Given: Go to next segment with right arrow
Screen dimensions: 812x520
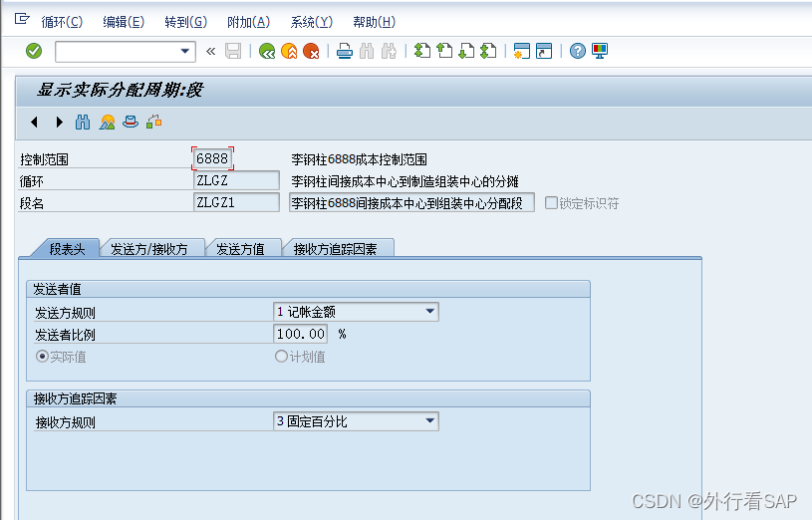Looking at the screenshot, I should (59, 123).
